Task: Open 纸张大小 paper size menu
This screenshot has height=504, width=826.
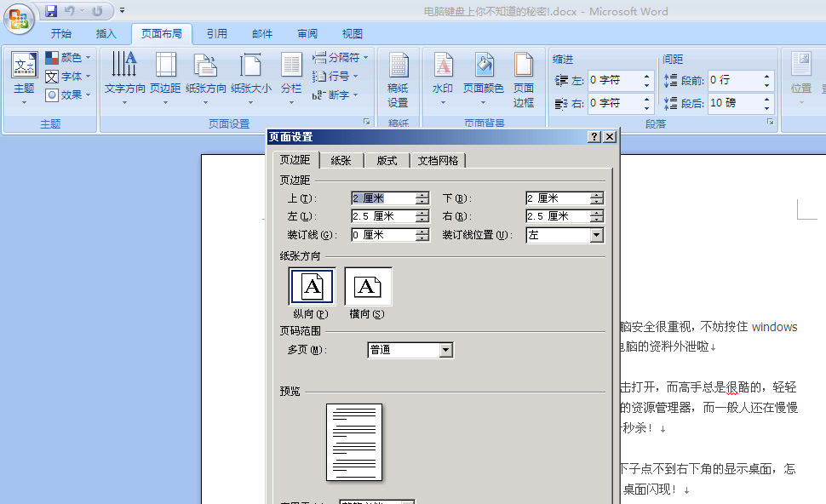Action: [x=250, y=77]
